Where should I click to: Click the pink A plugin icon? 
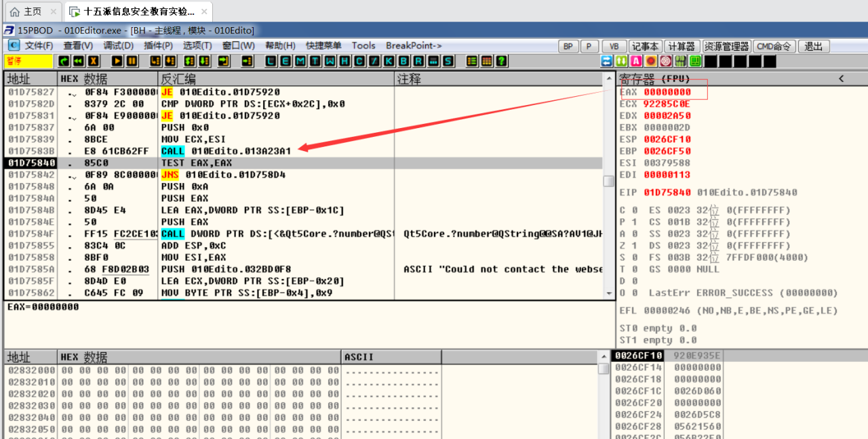636,61
